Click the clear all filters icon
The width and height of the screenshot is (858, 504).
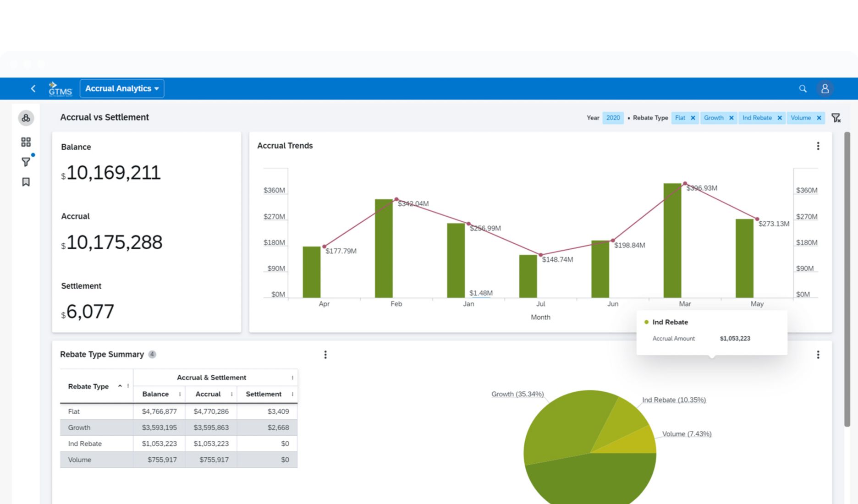click(836, 118)
